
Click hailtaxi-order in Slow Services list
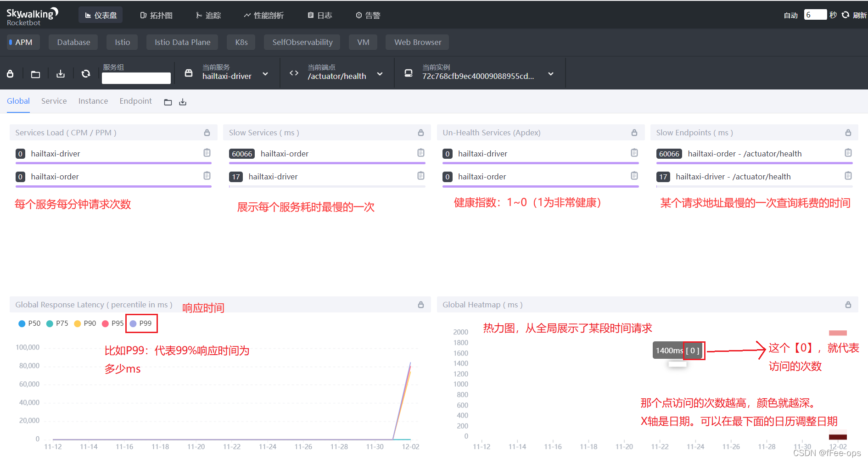point(285,154)
